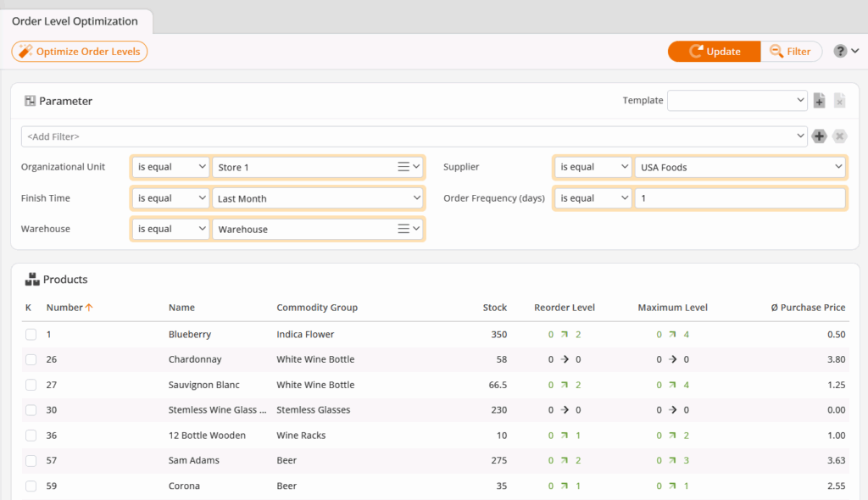This screenshot has width=868, height=500.
Task: Click Corona purchase price 2.55
Action: (836, 486)
